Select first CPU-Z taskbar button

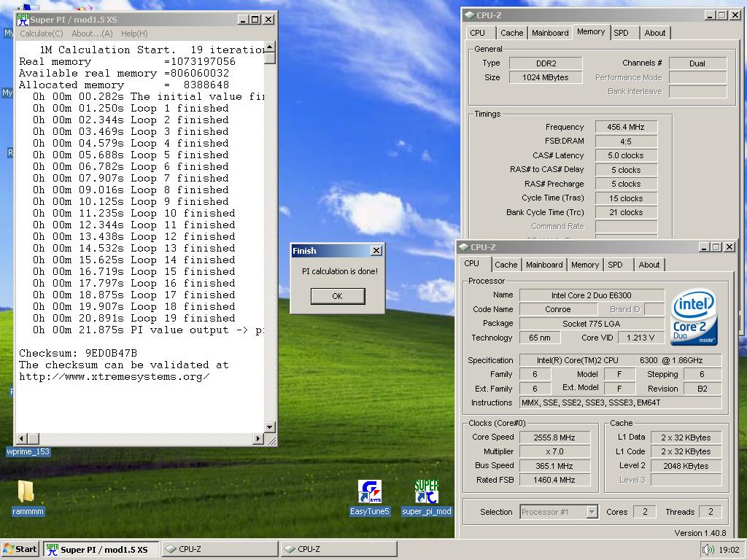tap(220, 549)
